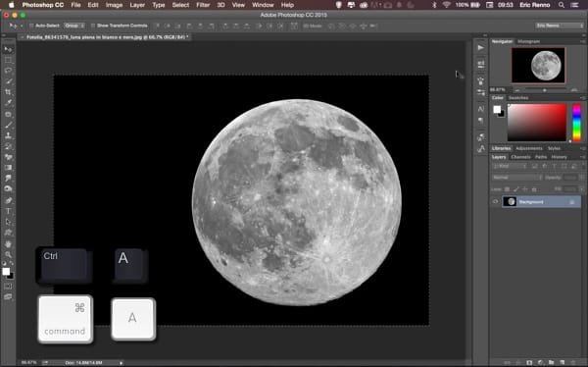Image resolution: width=588 pixels, height=367 pixels.
Task: Change screen mode at toolbox bottom
Action: [8, 296]
